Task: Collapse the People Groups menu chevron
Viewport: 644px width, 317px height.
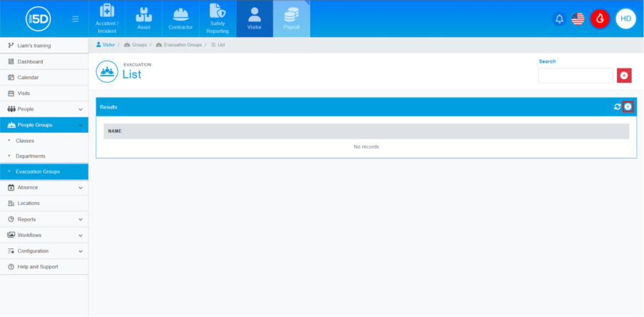Action: pyautogui.click(x=81, y=125)
